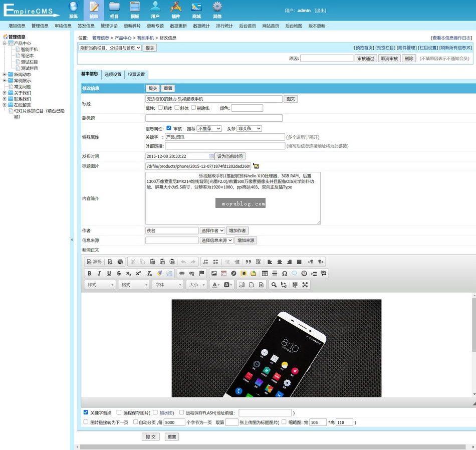
Task: Open the 预览首页 link
Action: (x=364, y=48)
